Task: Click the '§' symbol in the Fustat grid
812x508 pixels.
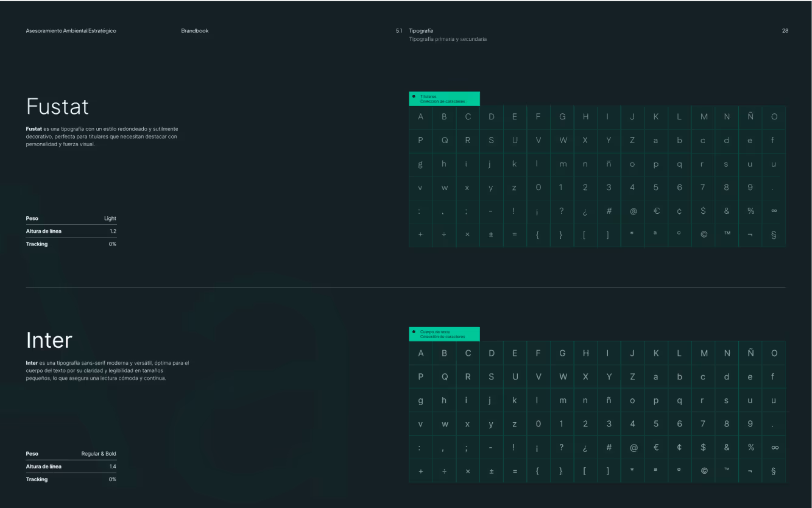Action: 774,235
